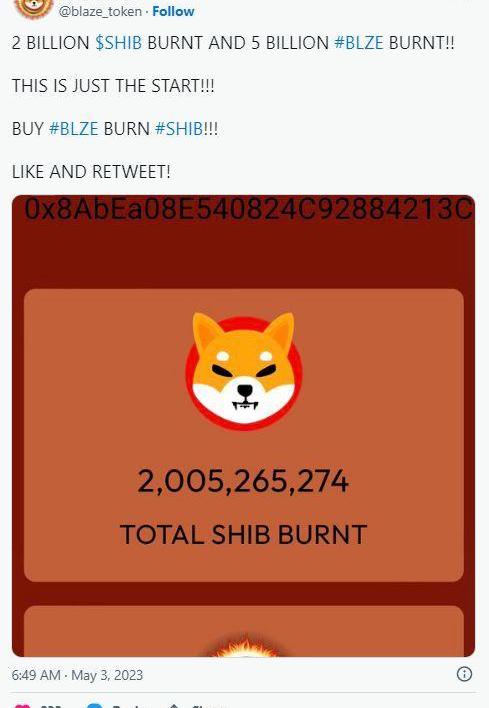This screenshot has width=489, height=708.
Task: Follow the blaze_token account
Action: [x=173, y=11]
